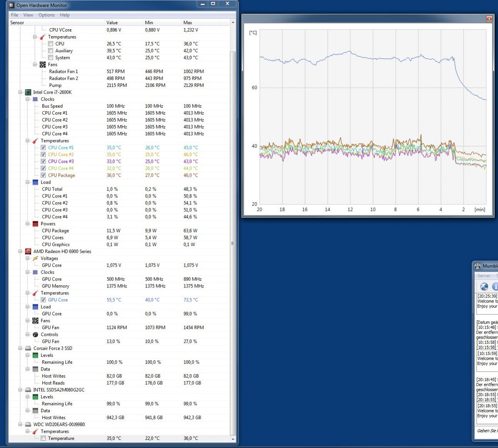Close the temperature plot window
This screenshot has height=448, width=498.
click(489, 18)
